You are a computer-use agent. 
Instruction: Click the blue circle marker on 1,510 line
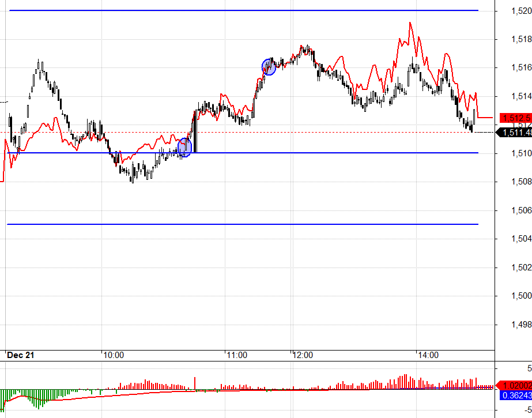184,147
